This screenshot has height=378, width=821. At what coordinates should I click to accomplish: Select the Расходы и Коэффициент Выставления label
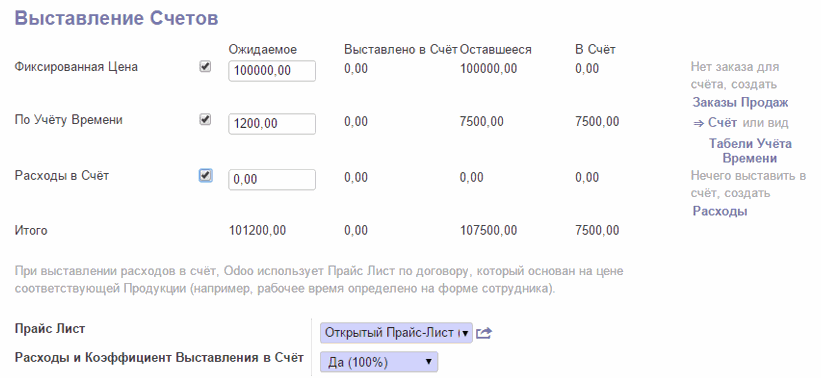159,358
